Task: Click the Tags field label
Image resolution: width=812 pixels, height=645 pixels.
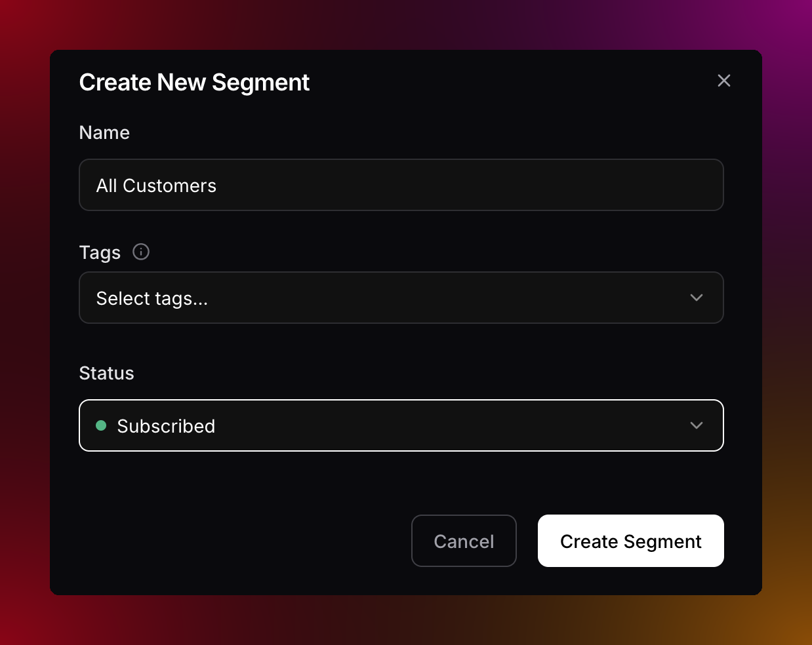Action: coord(100,252)
